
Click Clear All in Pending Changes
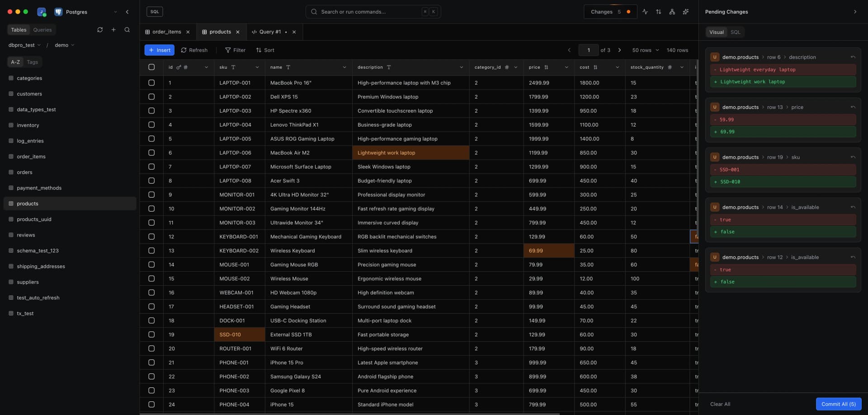click(x=721, y=404)
